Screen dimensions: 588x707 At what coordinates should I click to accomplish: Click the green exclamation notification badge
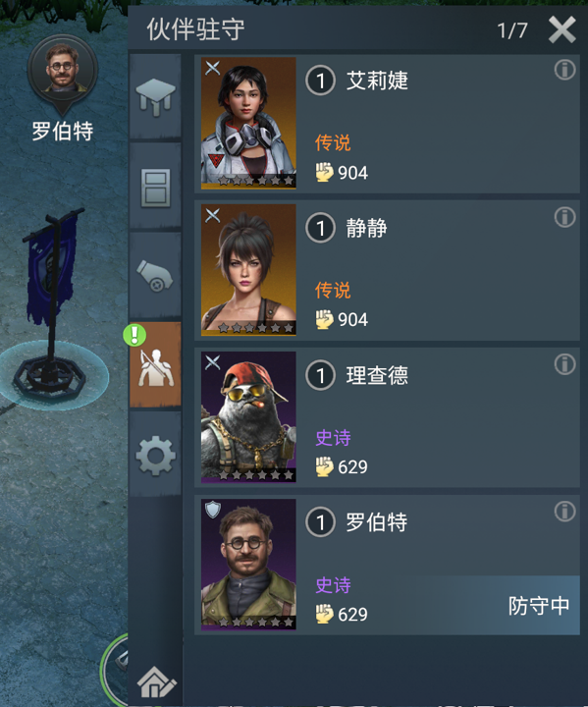click(x=134, y=335)
